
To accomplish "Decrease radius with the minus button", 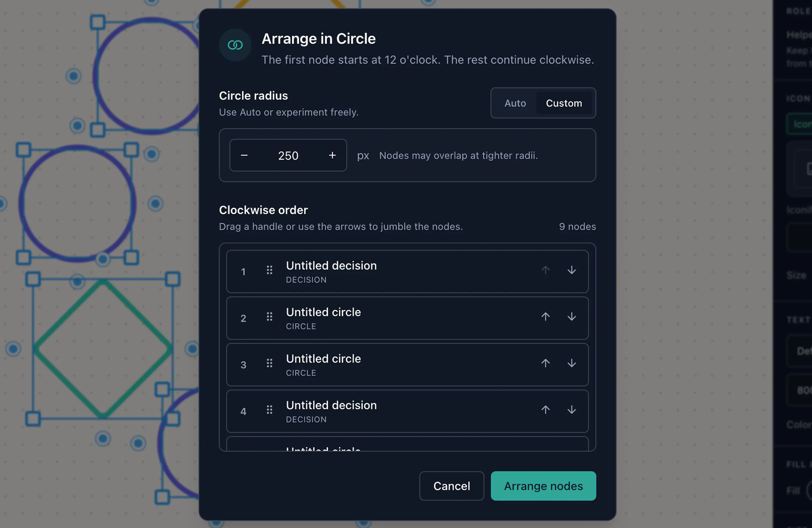I will pyautogui.click(x=244, y=155).
